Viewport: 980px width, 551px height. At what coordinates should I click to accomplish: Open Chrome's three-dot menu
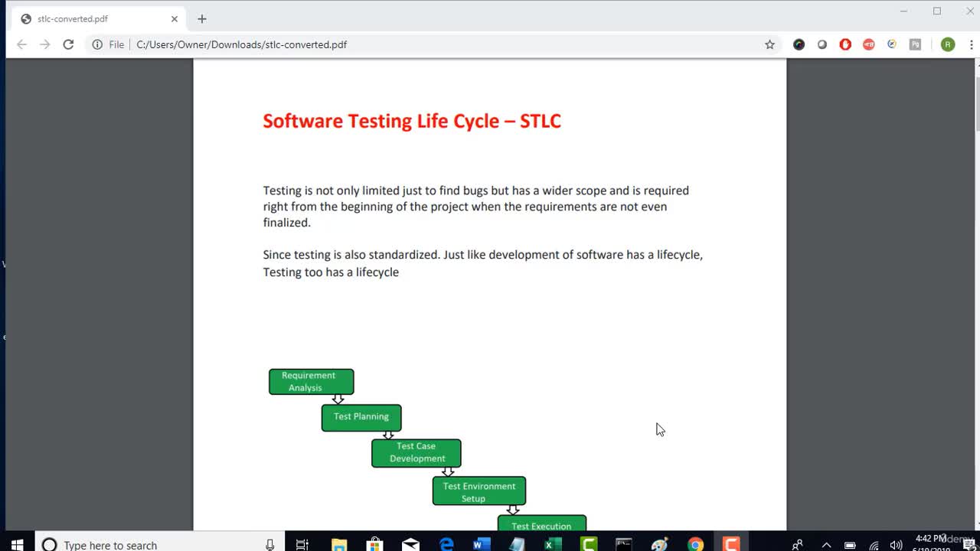[972, 44]
